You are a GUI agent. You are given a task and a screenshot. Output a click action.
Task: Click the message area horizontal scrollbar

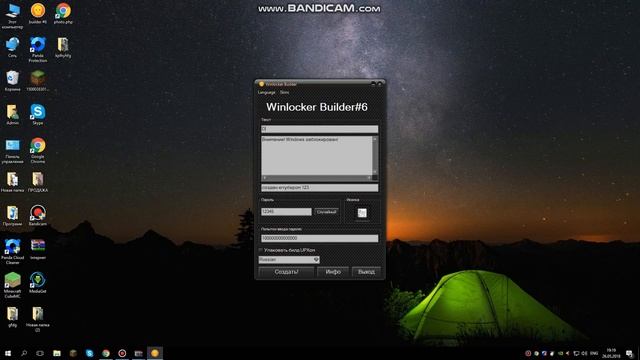click(317, 178)
